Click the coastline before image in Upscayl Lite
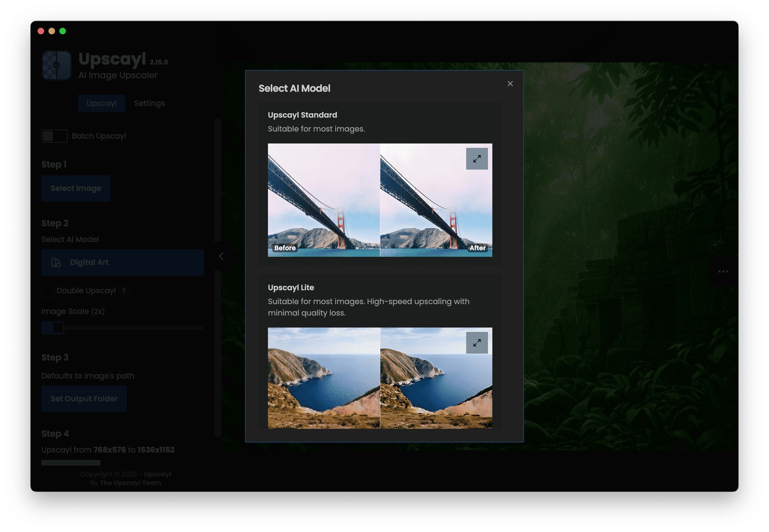The image size is (769, 532). coord(324,378)
